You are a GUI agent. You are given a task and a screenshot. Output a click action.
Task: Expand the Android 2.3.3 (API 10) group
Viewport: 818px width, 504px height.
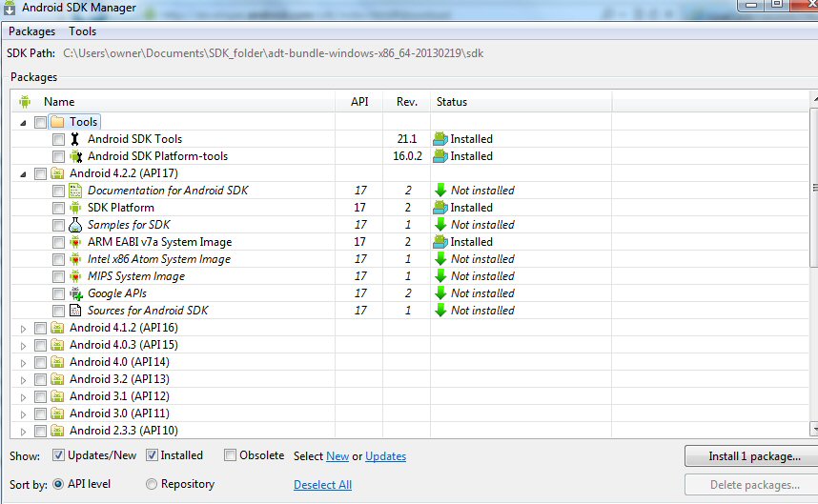coord(23,433)
